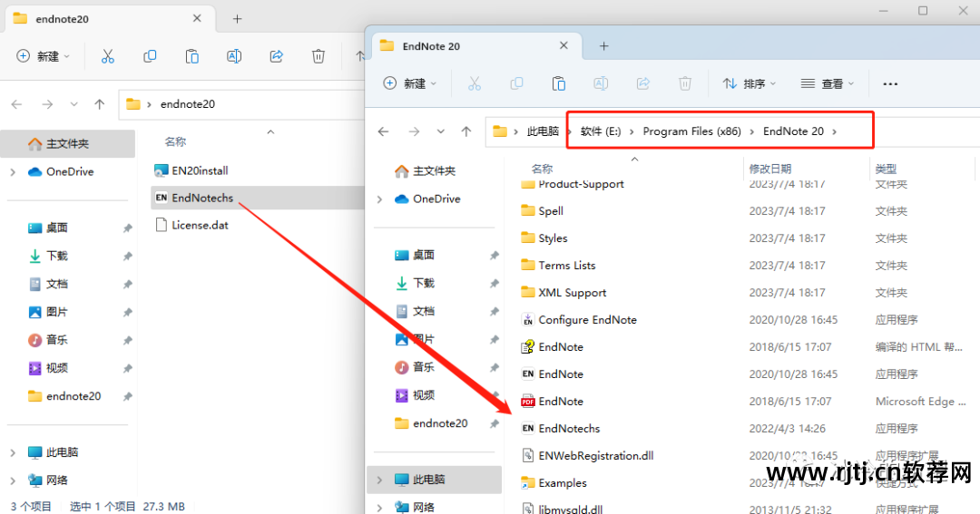
Task: Sort by the 修改日期 column header
Action: [x=769, y=169]
